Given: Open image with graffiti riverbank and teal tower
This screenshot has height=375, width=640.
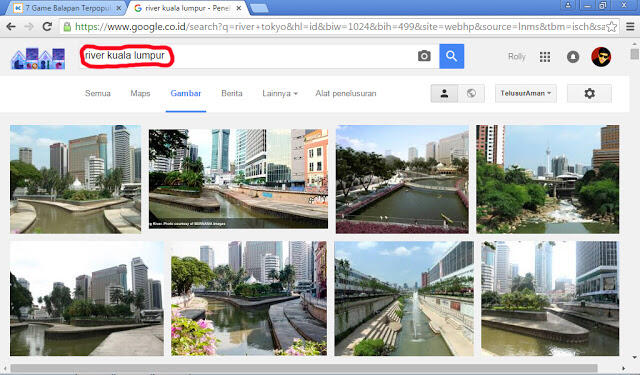Looking at the screenshot, I should pos(238,179).
